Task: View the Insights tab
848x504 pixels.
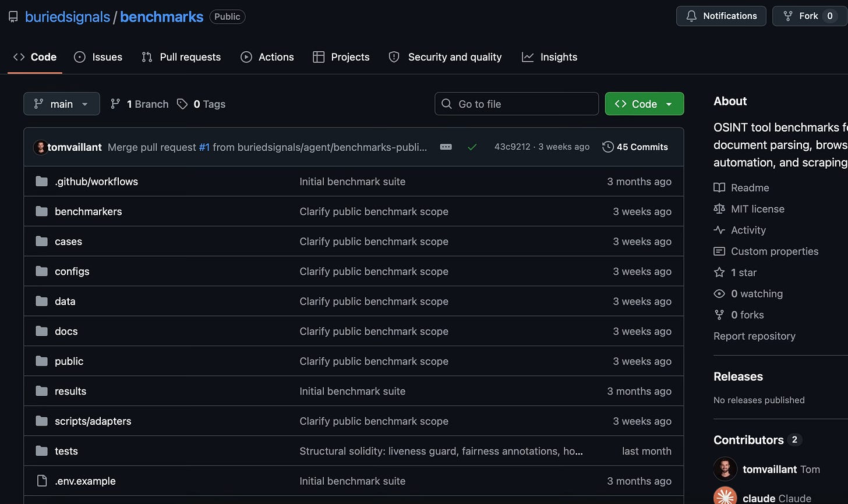Action: pos(550,57)
